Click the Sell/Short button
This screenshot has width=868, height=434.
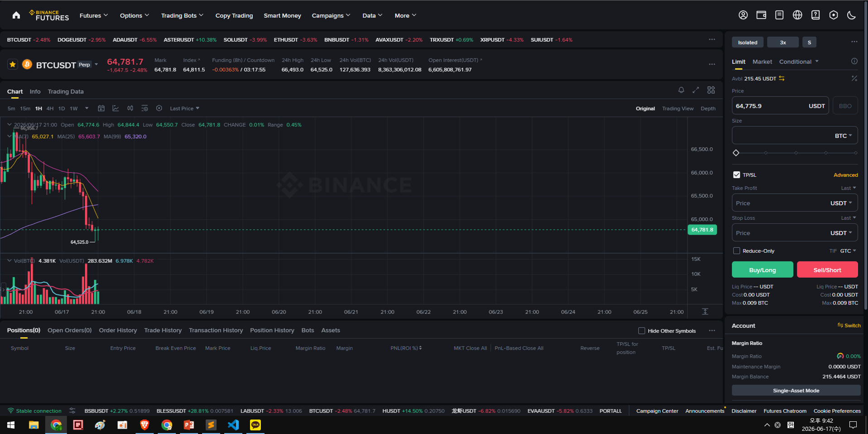tap(827, 270)
